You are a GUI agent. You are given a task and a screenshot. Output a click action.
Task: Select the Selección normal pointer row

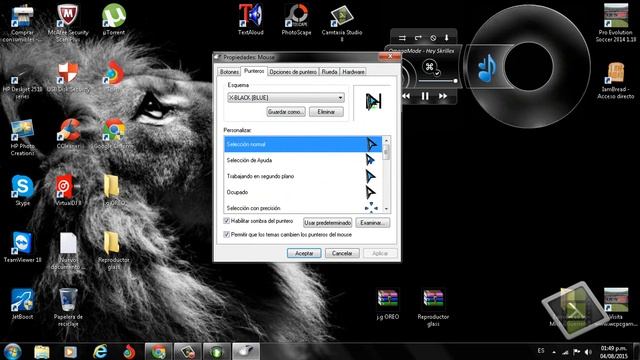(x=303, y=144)
